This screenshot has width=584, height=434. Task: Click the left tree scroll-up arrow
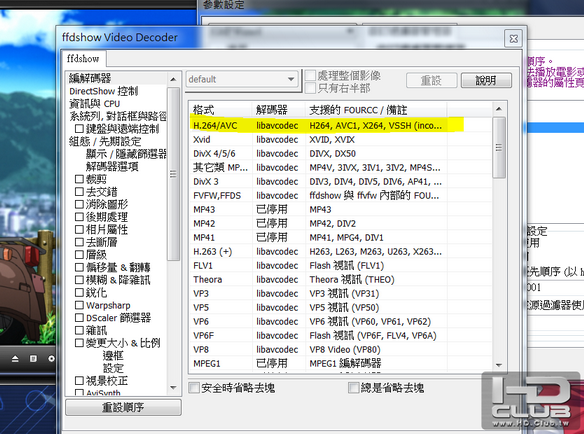point(173,79)
